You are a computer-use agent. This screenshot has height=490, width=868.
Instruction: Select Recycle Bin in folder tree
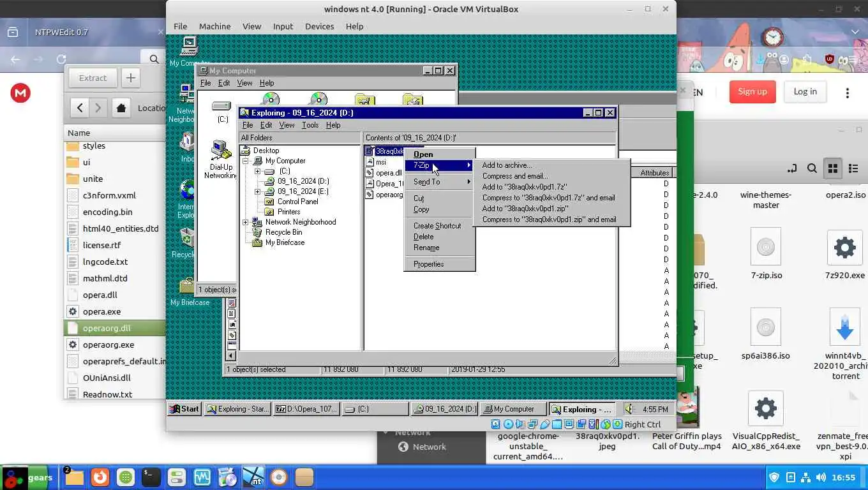point(283,232)
